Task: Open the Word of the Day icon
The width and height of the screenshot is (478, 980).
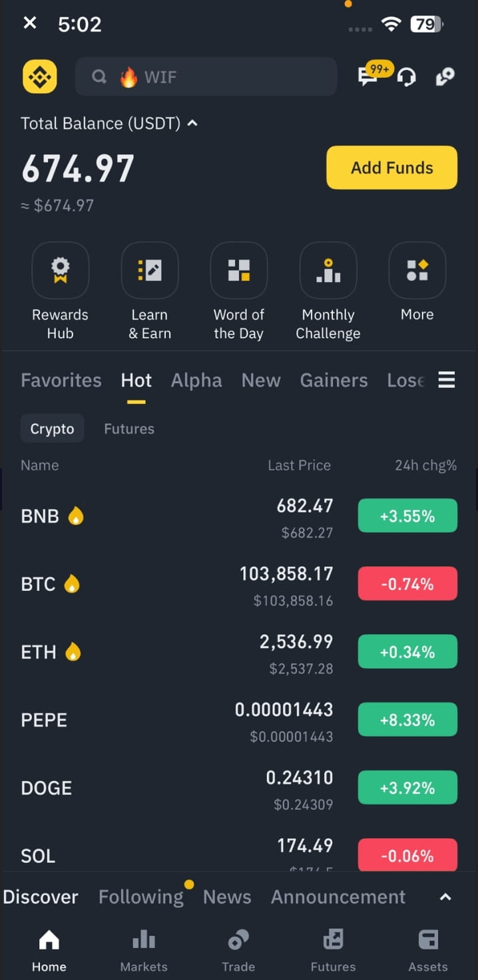Action: [x=239, y=270]
